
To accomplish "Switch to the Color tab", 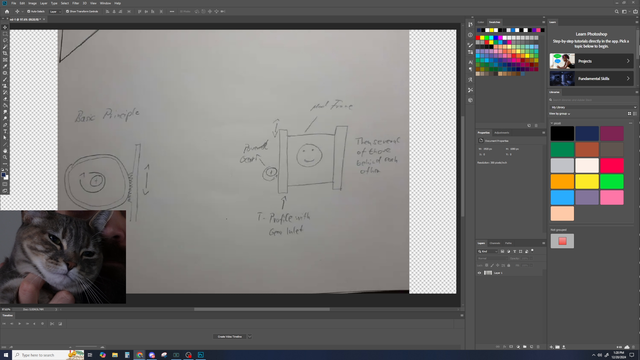I will point(481,22).
